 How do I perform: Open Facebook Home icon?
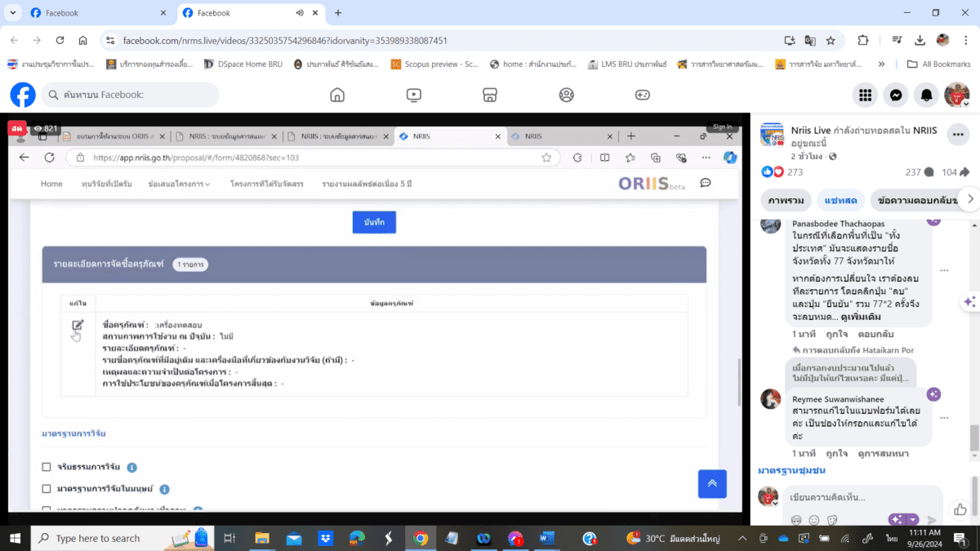point(337,95)
